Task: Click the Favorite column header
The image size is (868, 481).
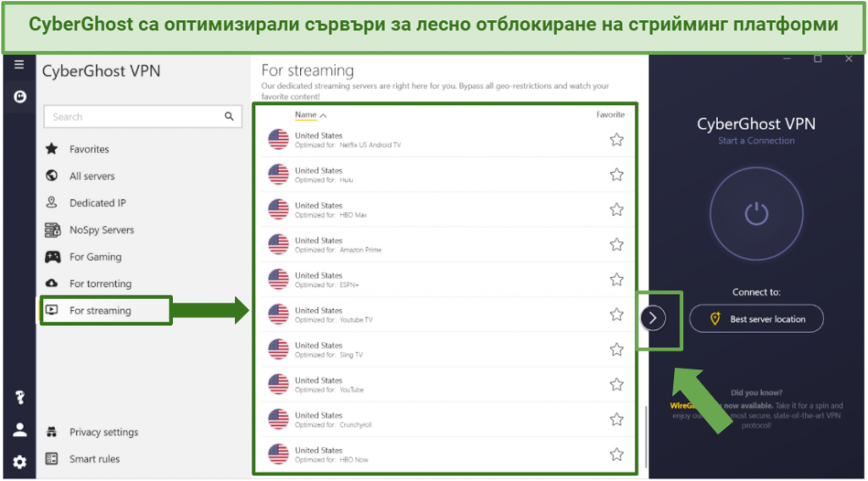Action: 610,114
